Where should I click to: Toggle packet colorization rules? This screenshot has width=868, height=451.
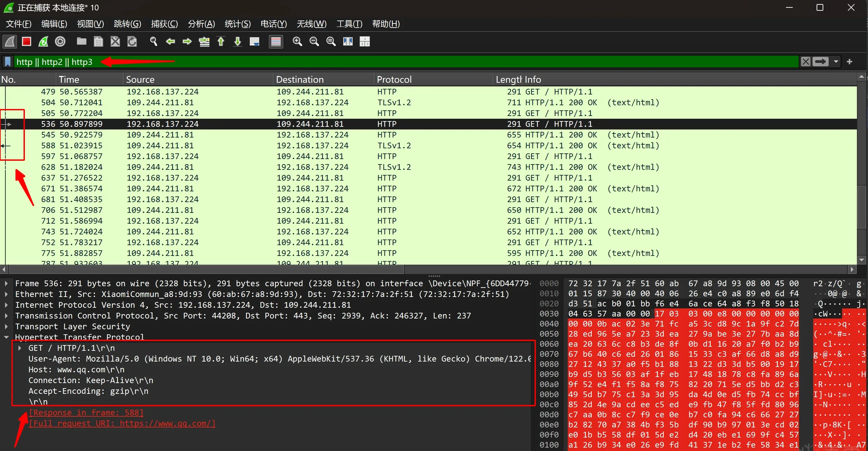276,41
